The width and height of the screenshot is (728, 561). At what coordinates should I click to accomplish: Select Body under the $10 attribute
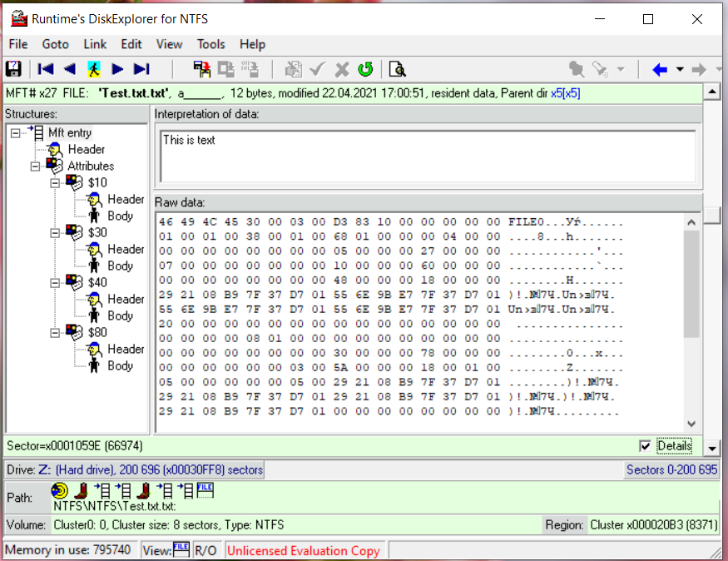point(121,216)
